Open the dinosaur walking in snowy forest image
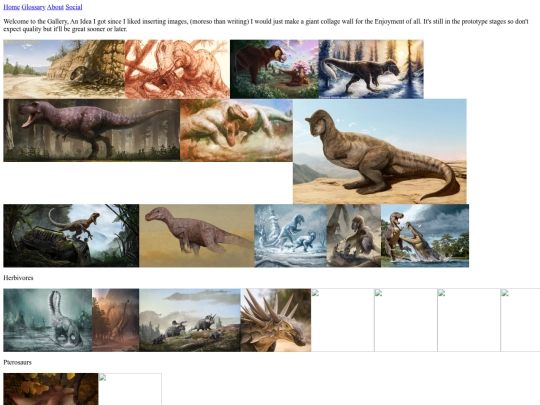 click(x=371, y=69)
